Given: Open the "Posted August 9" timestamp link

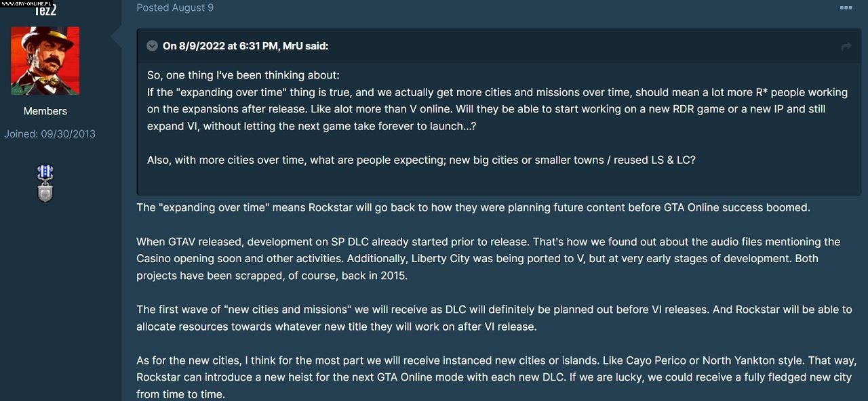Looking at the screenshot, I should pos(175,7).
